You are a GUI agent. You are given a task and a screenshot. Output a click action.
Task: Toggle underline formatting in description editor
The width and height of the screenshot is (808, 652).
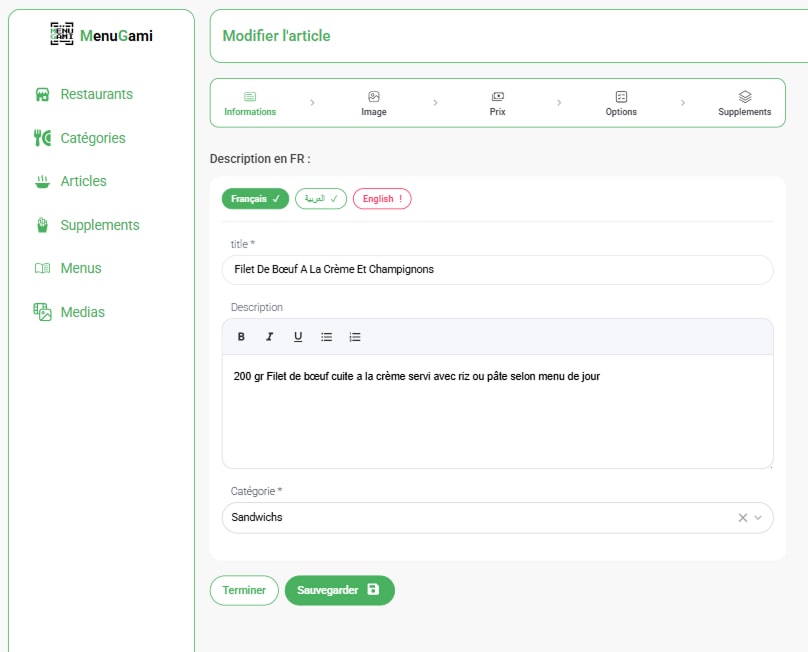coord(298,337)
